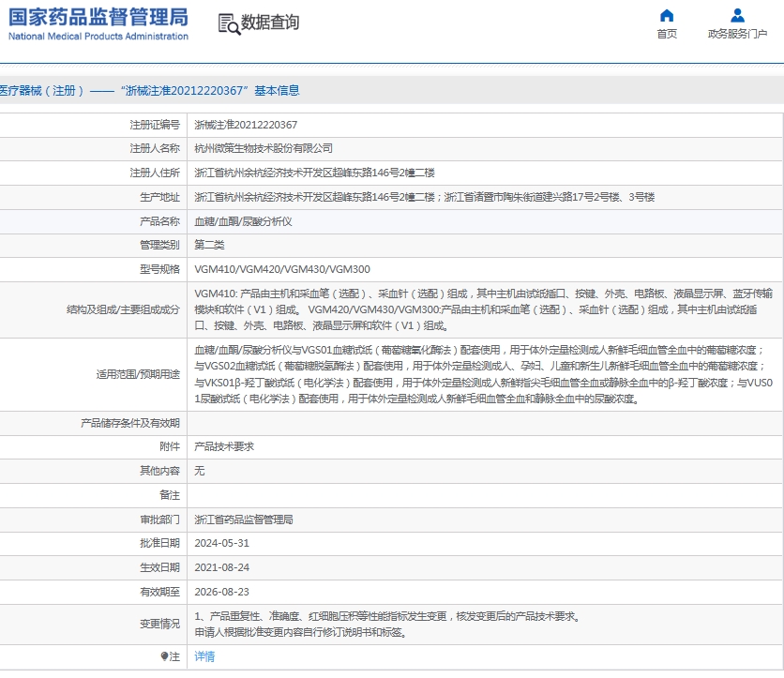This screenshot has height=678, width=784.
Task: Click the 变更情况 row label
Action: [159, 624]
